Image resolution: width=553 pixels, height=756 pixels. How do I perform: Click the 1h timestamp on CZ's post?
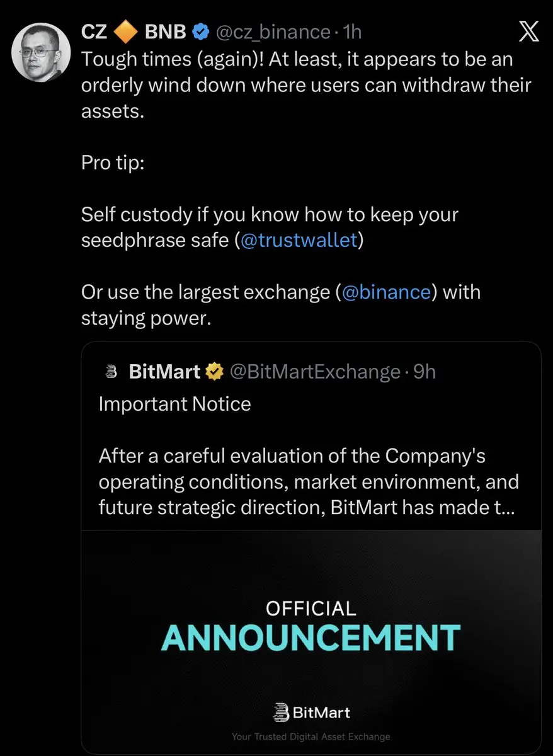coord(352,31)
